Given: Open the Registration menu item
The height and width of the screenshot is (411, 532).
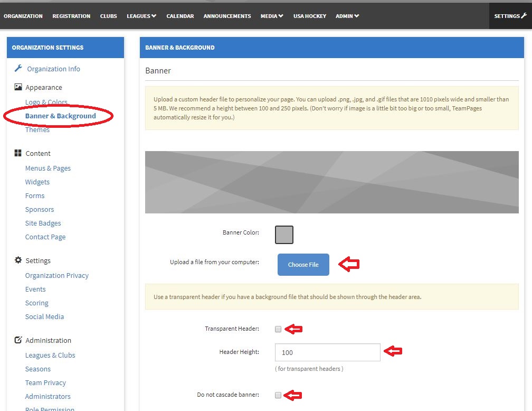Looking at the screenshot, I should 71,16.
